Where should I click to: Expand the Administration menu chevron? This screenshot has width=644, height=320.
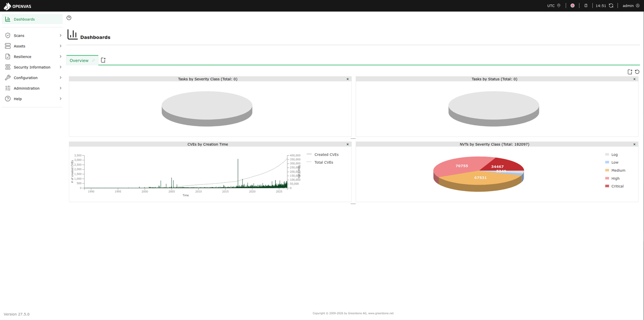point(60,88)
